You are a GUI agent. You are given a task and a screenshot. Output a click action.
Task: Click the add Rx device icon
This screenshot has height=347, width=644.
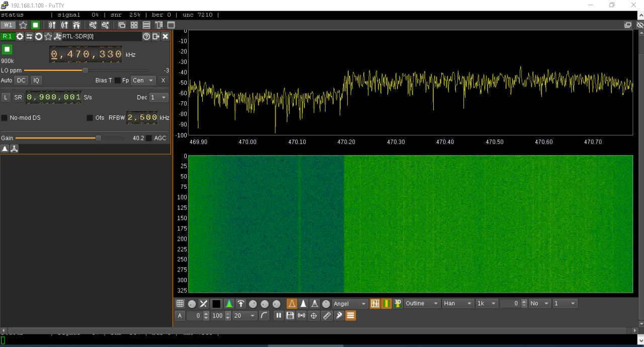[52, 25]
